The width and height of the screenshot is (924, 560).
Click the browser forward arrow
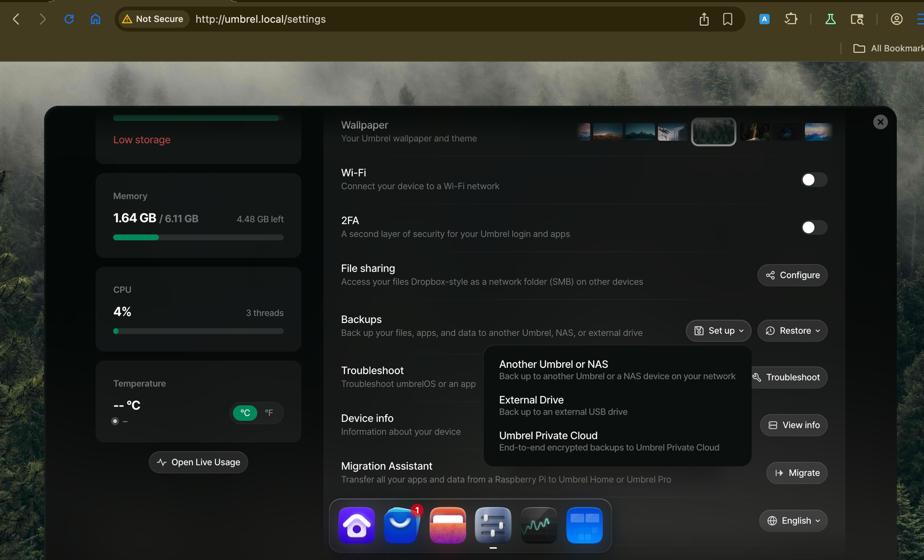tap(43, 19)
